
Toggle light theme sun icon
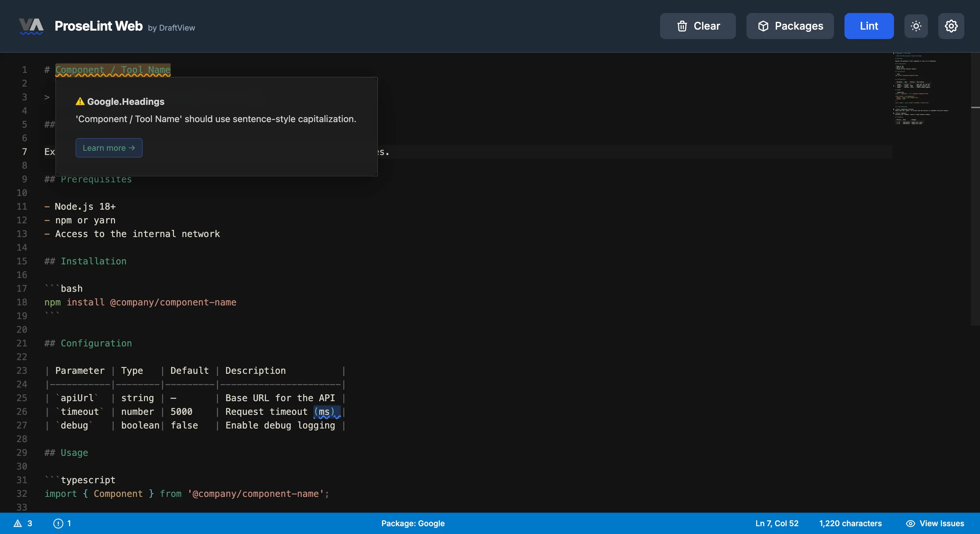click(916, 26)
